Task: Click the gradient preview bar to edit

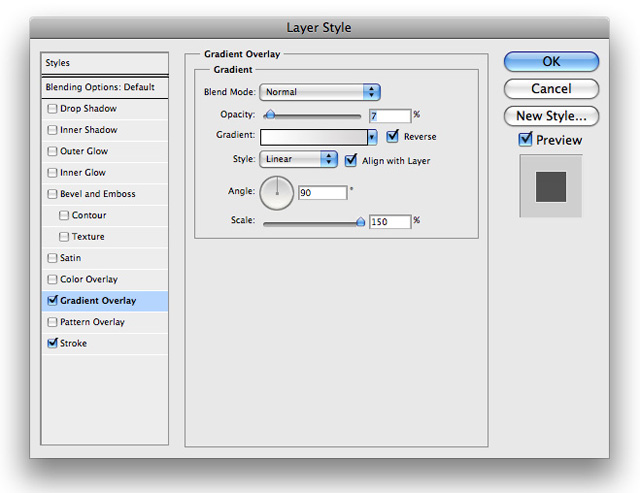Action: tap(313, 137)
